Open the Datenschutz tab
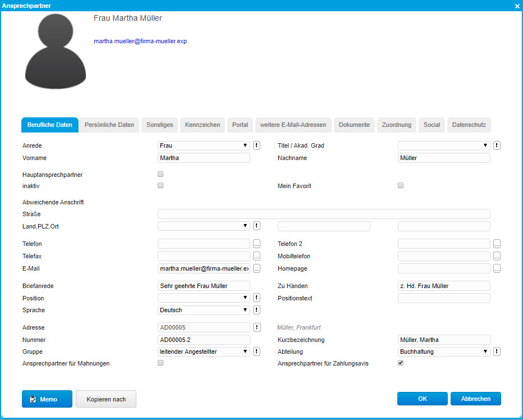 pyautogui.click(x=469, y=125)
